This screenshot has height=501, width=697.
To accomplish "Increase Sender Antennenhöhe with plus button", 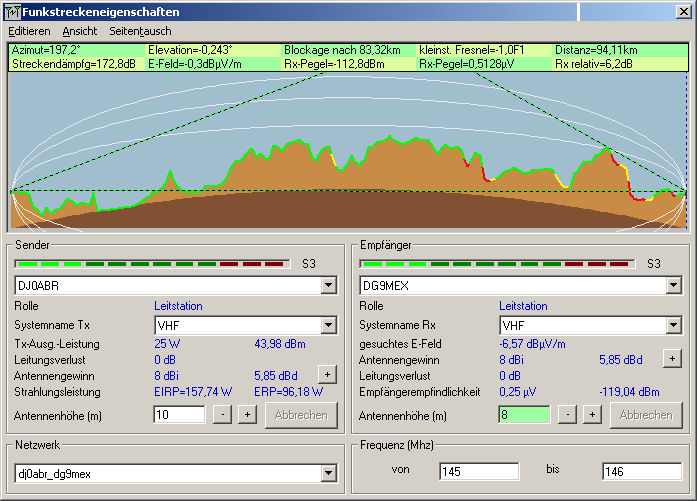I will point(248,415).
